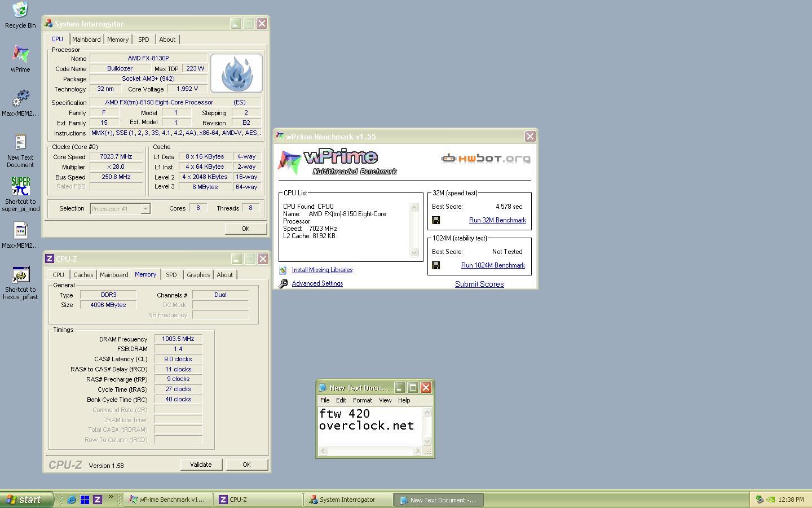Switch to the New Text Document taskbar button
812x508 pixels.
pyautogui.click(x=439, y=500)
